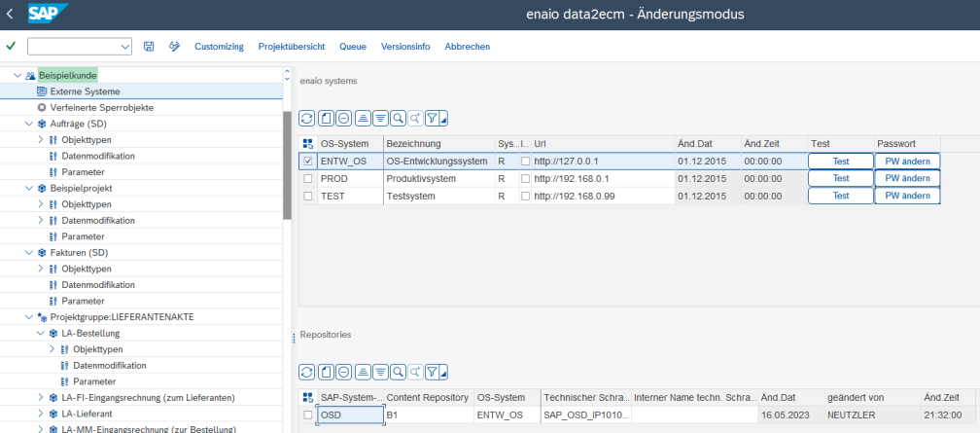
Task: Click the display/change toggle icon beside save
Action: click(x=174, y=47)
